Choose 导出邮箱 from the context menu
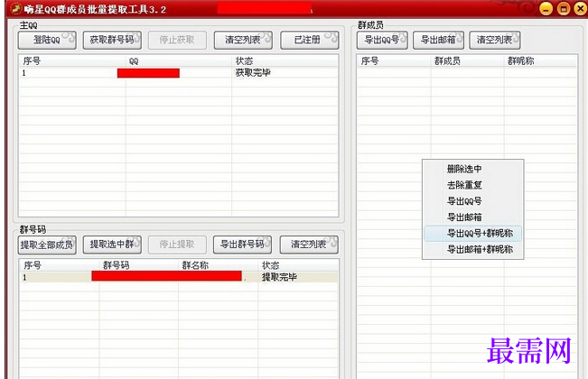 472,217
